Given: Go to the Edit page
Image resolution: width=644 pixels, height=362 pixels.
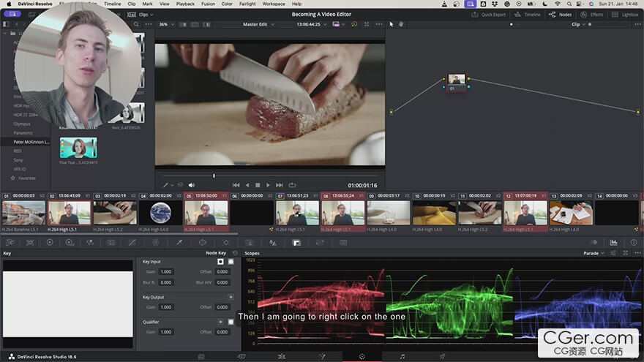Looking at the screenshot, I should [x=281, y=357].
